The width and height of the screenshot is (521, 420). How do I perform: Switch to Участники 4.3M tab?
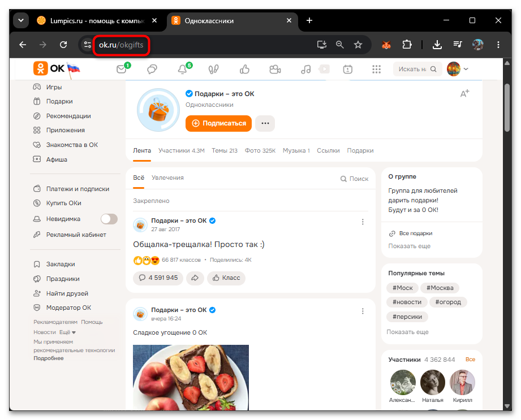(182, 150)
